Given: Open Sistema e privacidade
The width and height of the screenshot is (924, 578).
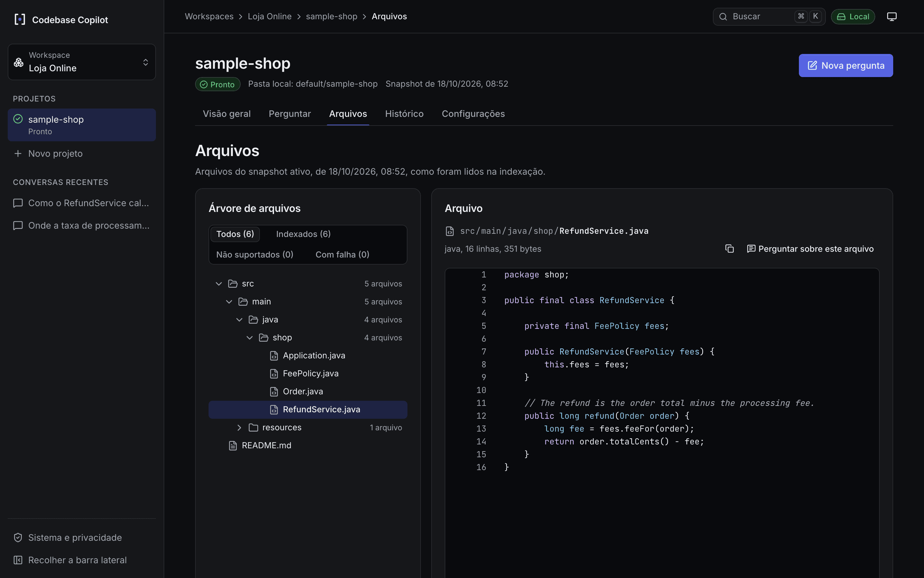Looking at the screenshot, I should pos(82,538).
